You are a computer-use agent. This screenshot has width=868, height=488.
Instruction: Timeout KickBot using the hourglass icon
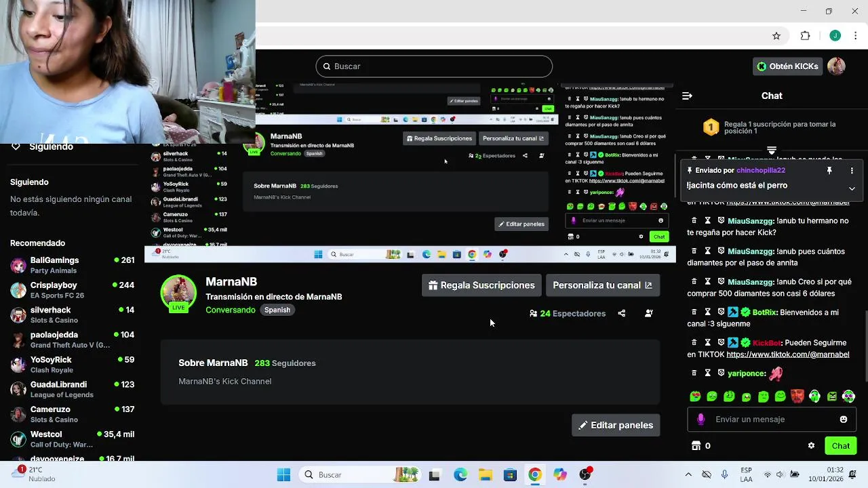click(x=707, y=343)
